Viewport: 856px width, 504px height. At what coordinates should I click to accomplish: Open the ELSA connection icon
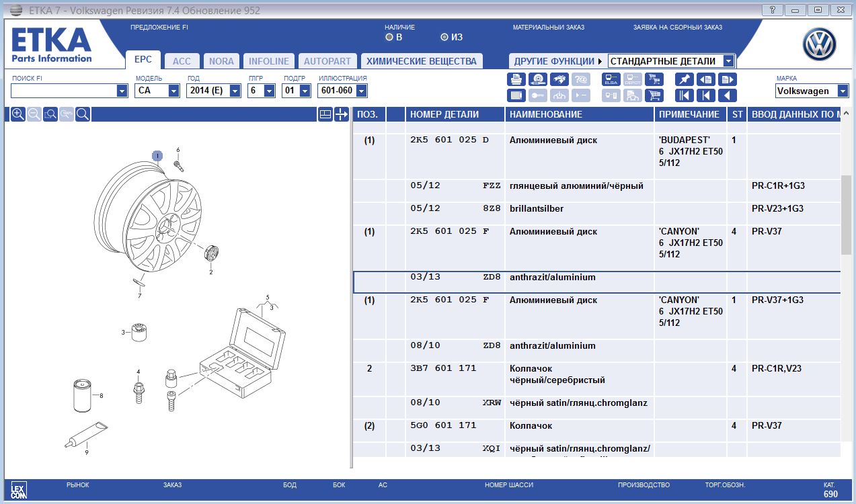click(611, 79)
